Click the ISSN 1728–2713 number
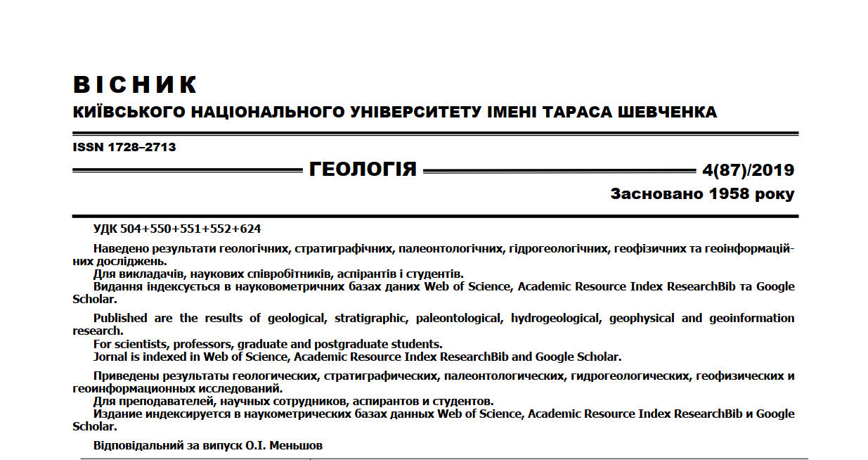This screenshot has width=868, height=460. click(x=124, y=148)
